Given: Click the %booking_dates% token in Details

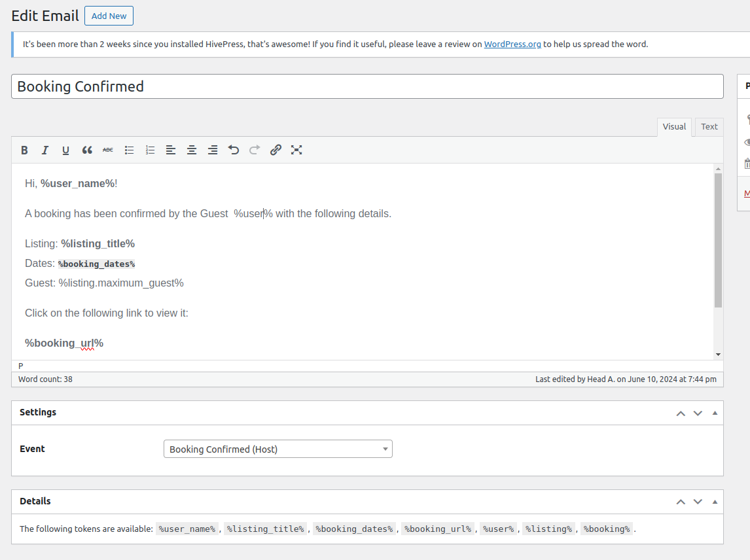Looking at the screenshot, I should (x=355, y=529).
